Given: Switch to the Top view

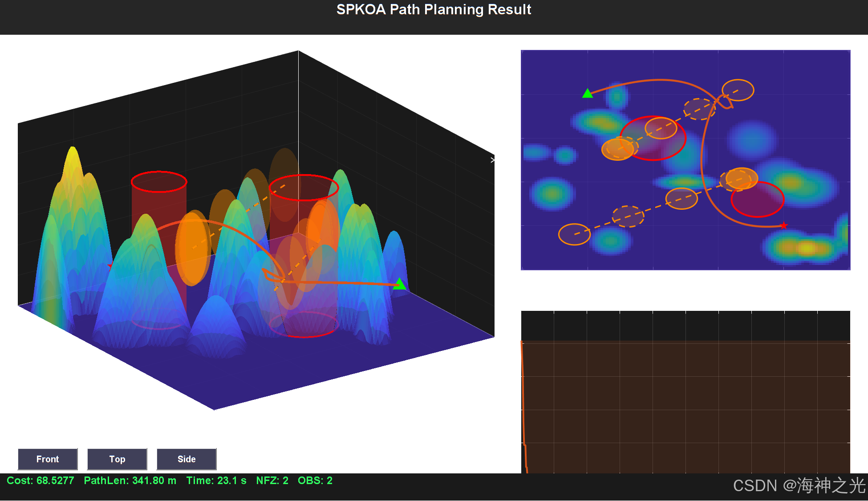Looking at the screenshot, I should click(x=117, y=459).
